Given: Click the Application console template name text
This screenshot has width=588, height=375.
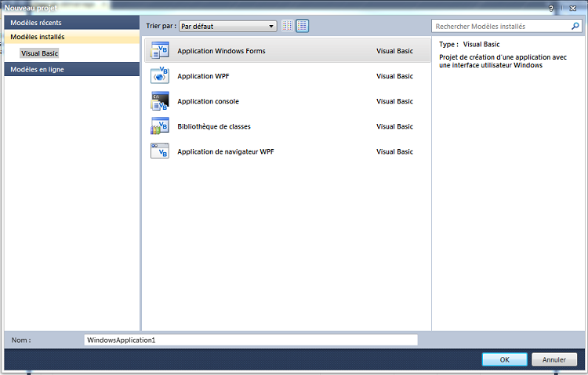Looking at the screenshot, I should point(209,101).
